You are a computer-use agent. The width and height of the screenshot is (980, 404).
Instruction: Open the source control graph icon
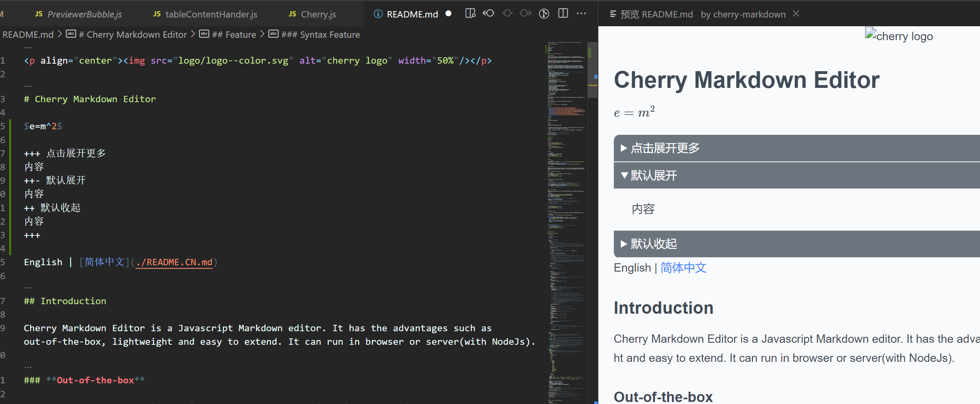pos(543,14)
